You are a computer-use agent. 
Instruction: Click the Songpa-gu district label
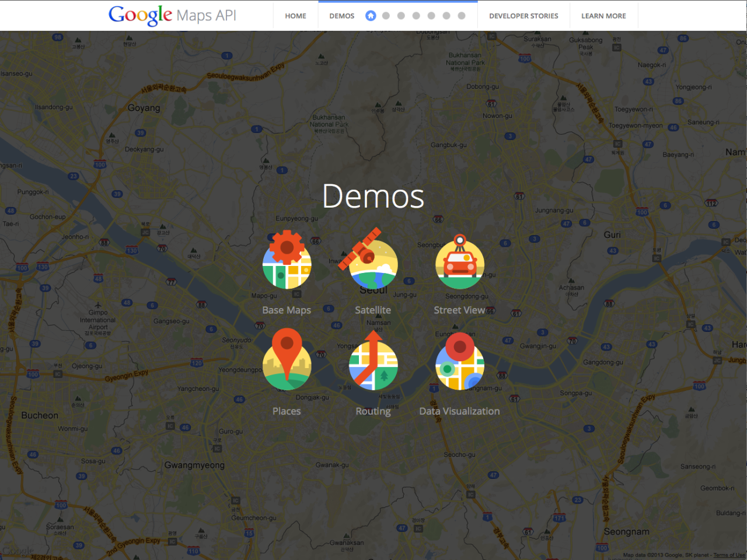(576, 393)
